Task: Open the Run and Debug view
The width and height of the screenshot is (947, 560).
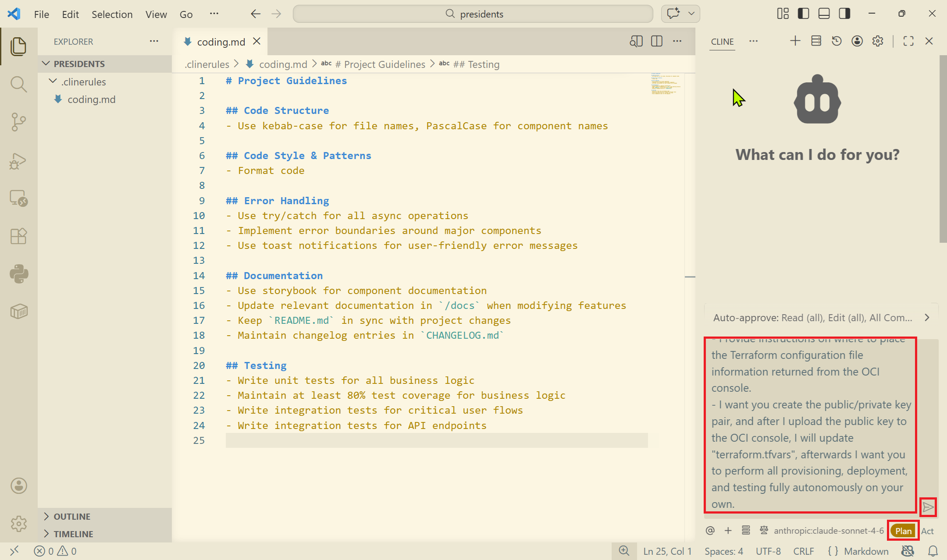Action: point(18,160)
